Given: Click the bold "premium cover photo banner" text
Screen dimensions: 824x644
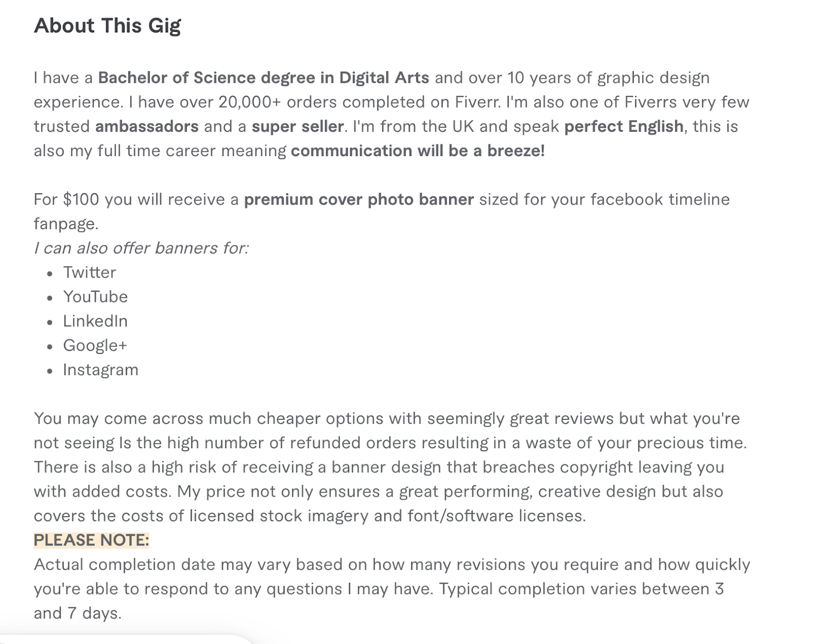Looking at the screenshot, I should [358, 200].
